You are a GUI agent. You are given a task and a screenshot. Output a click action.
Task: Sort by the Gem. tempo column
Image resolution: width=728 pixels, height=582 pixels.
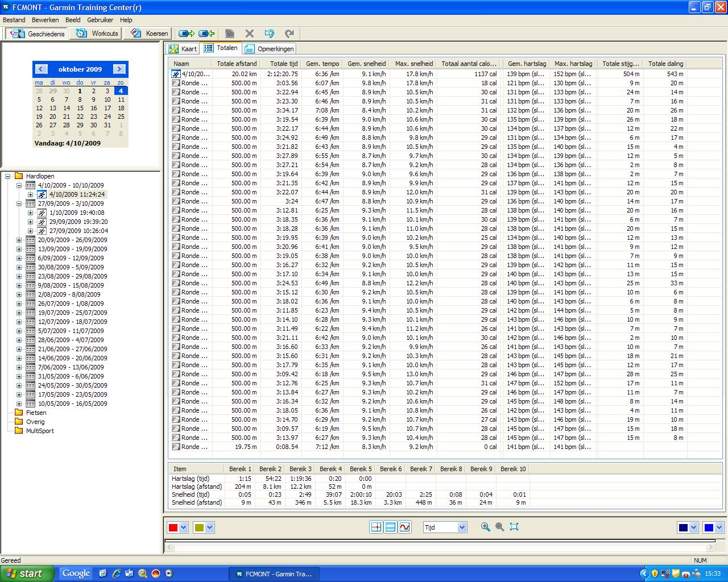(x=322, y=64)
